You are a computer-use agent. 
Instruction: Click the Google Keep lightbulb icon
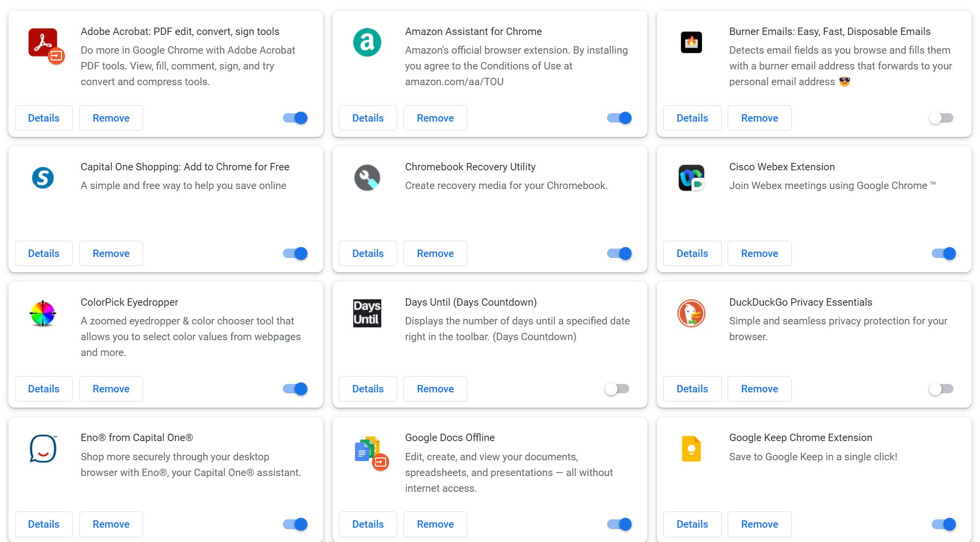(x=691, y=448)
